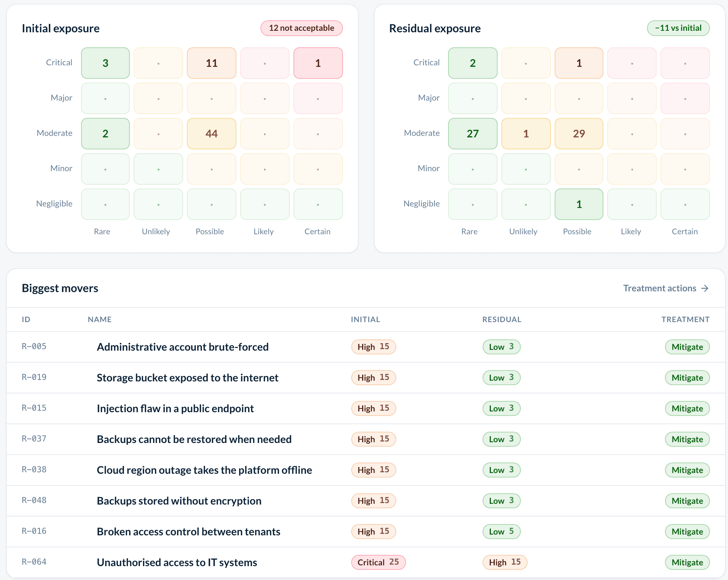Click the 'Critical 25' initial badge for R-064
Viewport: 728px width, 580px height.
tap(378, 562)
